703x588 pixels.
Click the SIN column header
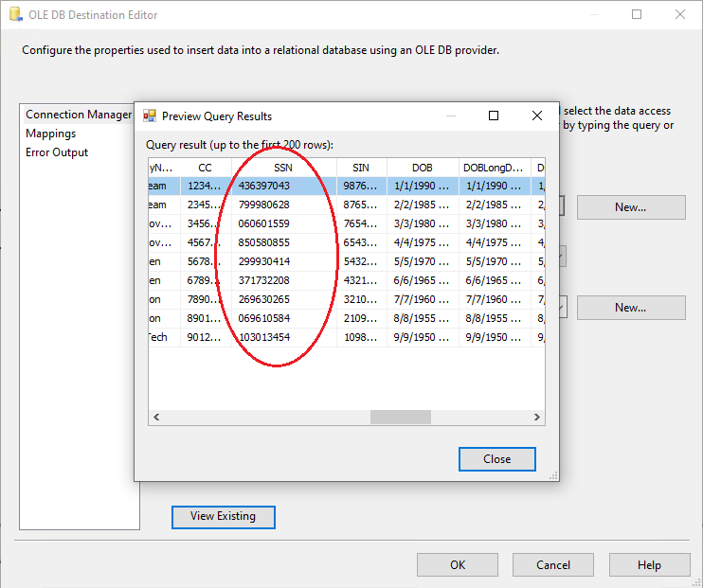pos(361,168)
